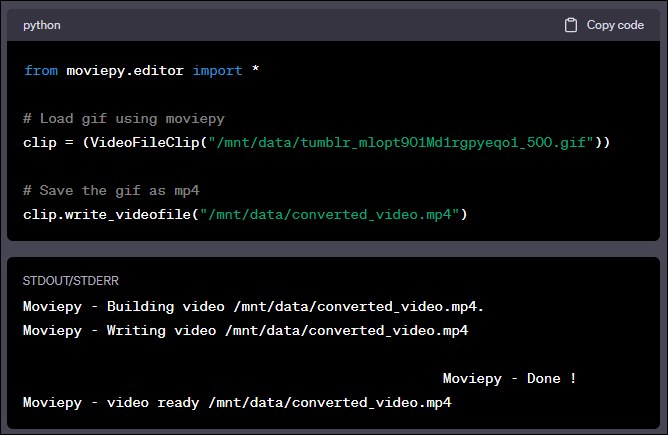Click the 'Moviepy - Building video' output line
The width and height of the screenshot is (668, 435).
[x=253, y=307]
